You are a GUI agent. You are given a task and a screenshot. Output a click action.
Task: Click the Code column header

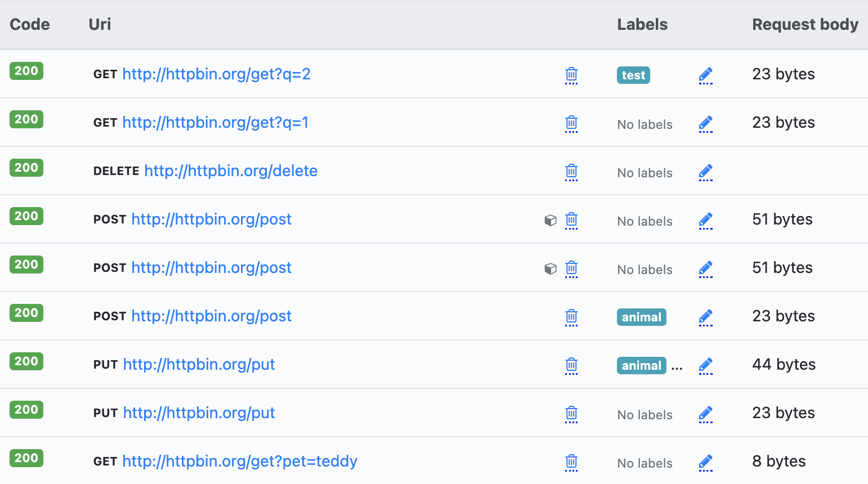[30, 25]
